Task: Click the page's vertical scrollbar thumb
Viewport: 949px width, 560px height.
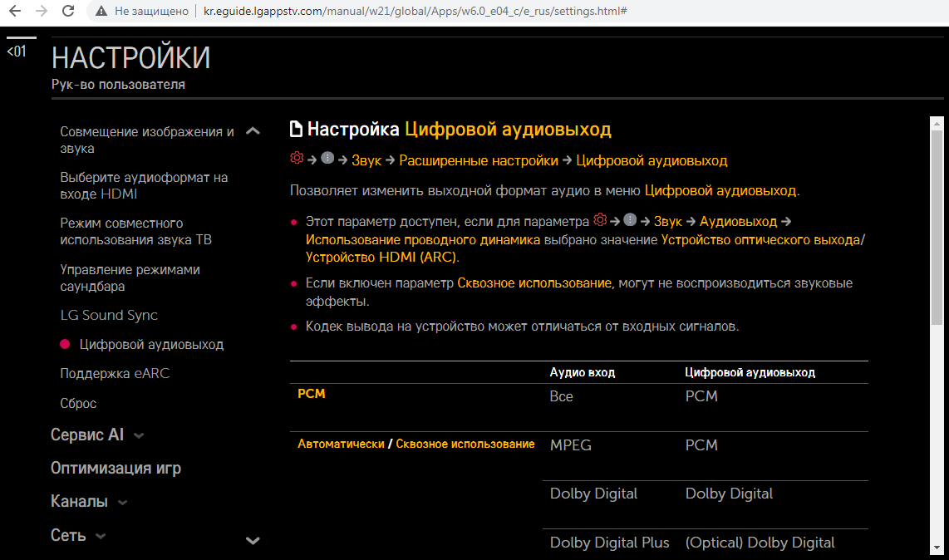Action: click(937, 226)
